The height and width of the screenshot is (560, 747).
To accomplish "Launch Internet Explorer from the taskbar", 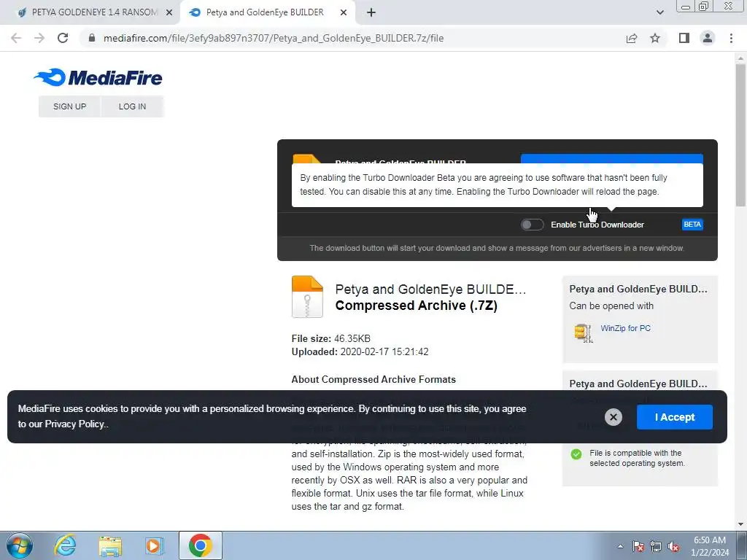I will tap(65, 545).
